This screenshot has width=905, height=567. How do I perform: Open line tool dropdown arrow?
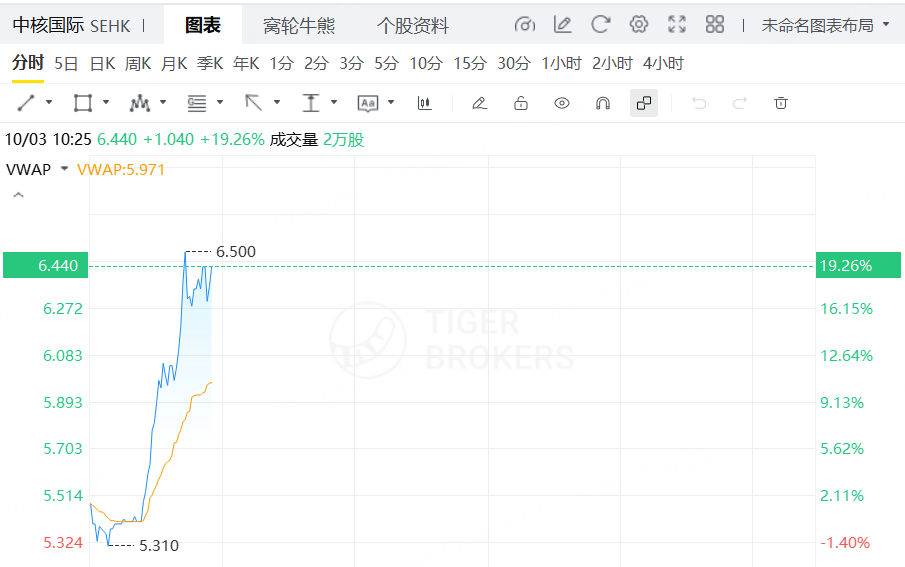(49, 103)
